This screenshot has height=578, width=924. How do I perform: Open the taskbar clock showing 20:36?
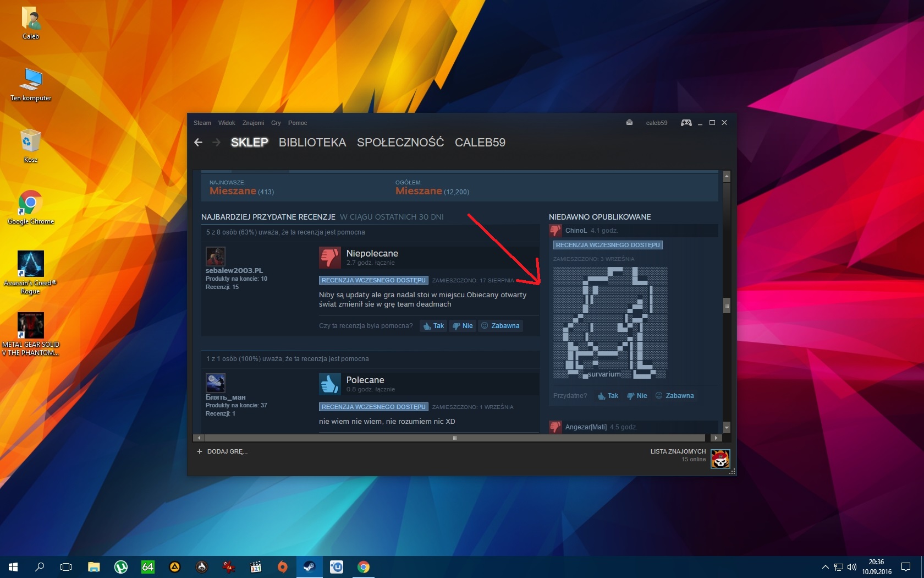(876, 567)
